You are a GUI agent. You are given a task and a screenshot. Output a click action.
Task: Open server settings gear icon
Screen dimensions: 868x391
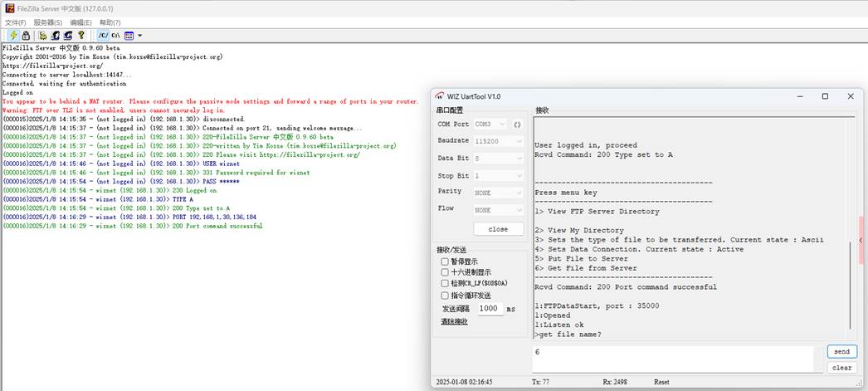[42, 36]
